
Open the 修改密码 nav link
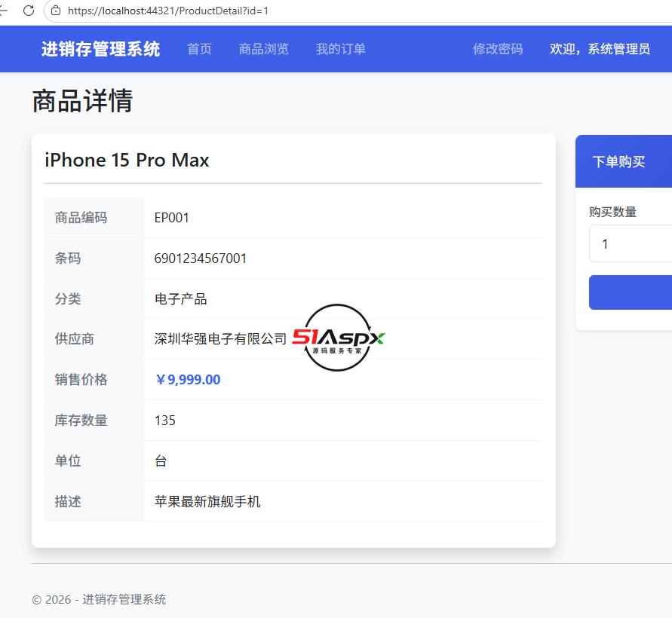pos(498,49)
